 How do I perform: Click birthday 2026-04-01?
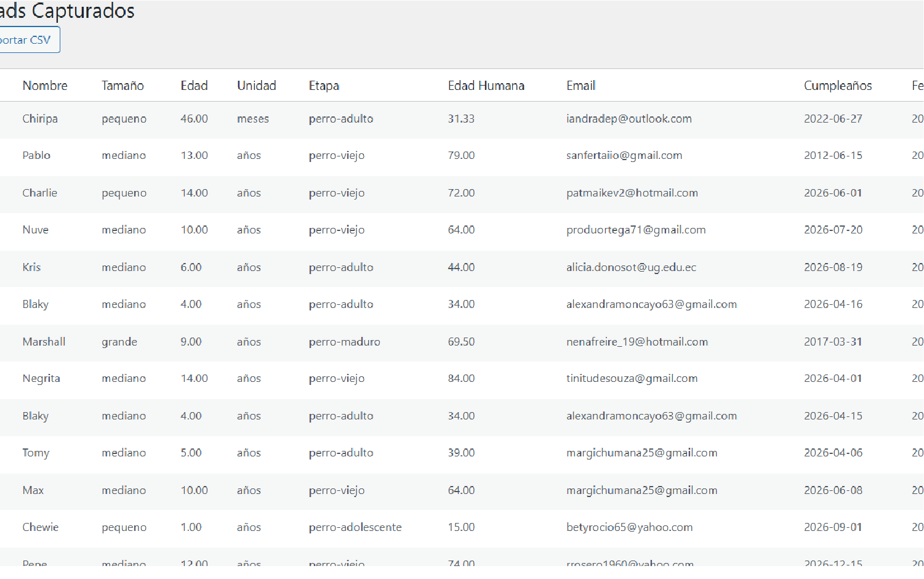click(x=833, y=378)
